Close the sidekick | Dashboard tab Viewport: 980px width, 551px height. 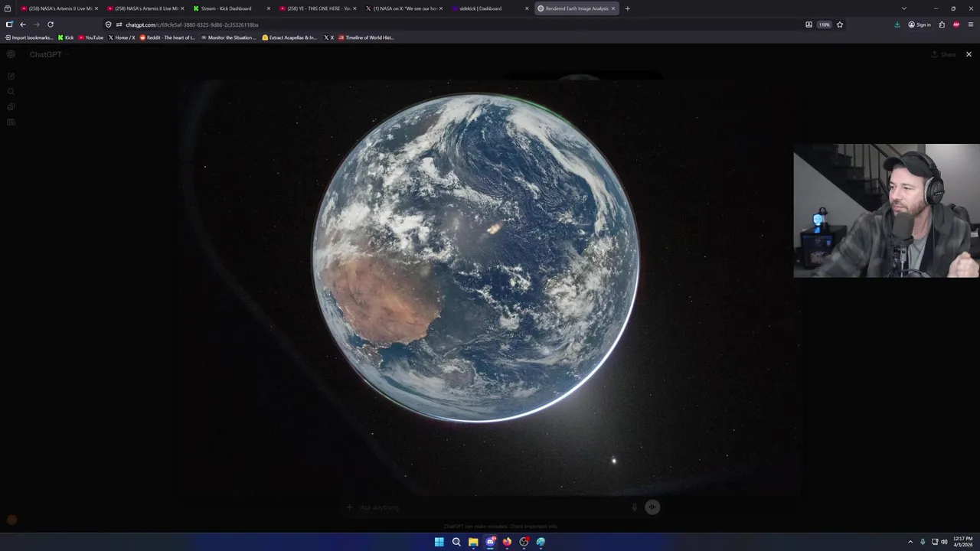[x=527, y=8]
